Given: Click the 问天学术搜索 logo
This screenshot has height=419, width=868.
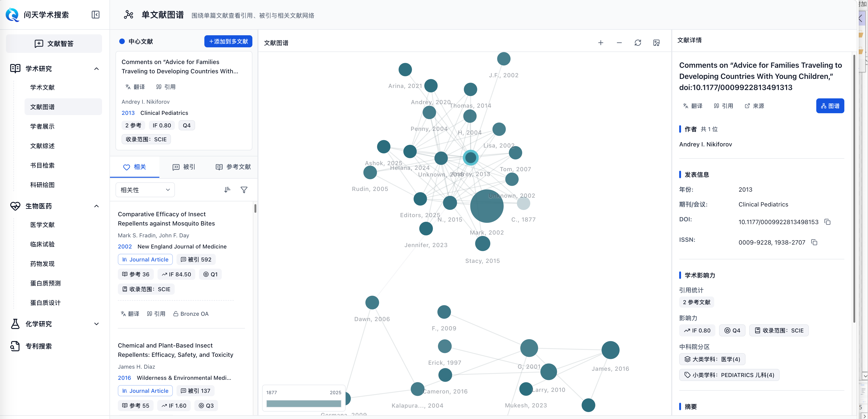Looking at the screenshot, I should click(x=37, y=15).
